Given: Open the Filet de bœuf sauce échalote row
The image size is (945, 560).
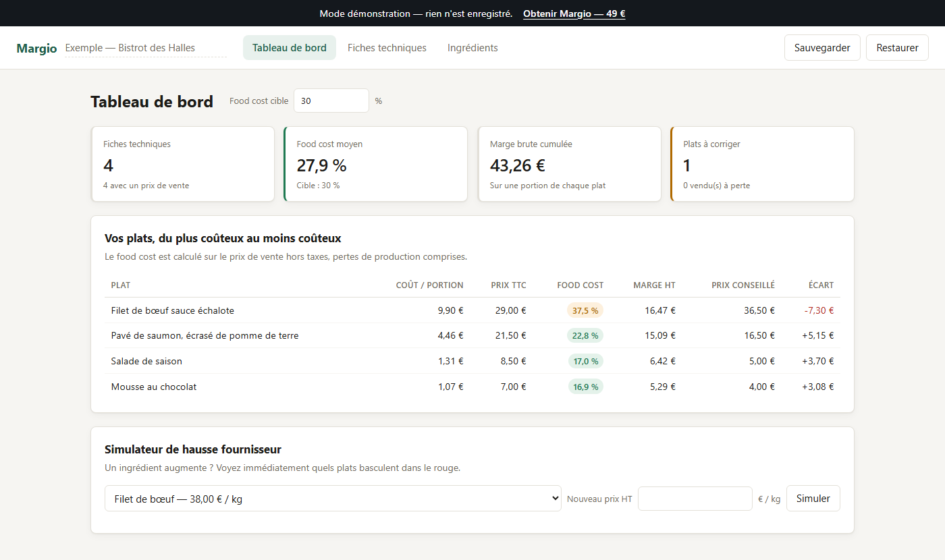Looking at the screenshot, I should 473,310.
